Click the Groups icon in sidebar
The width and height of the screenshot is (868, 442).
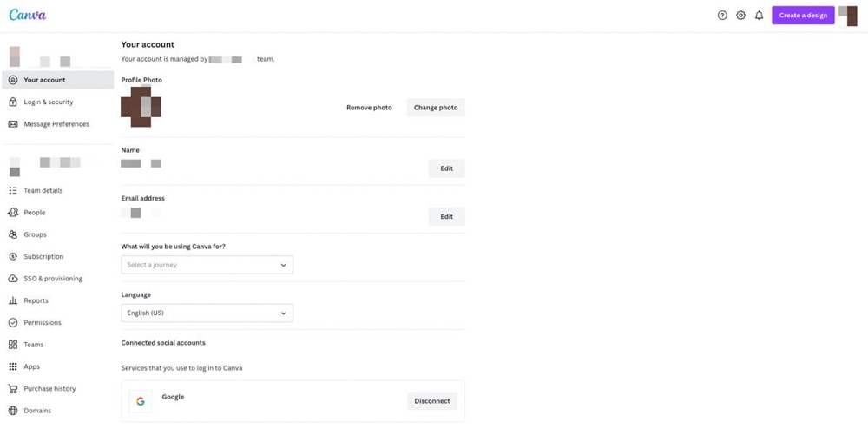[x=13, y=234]
